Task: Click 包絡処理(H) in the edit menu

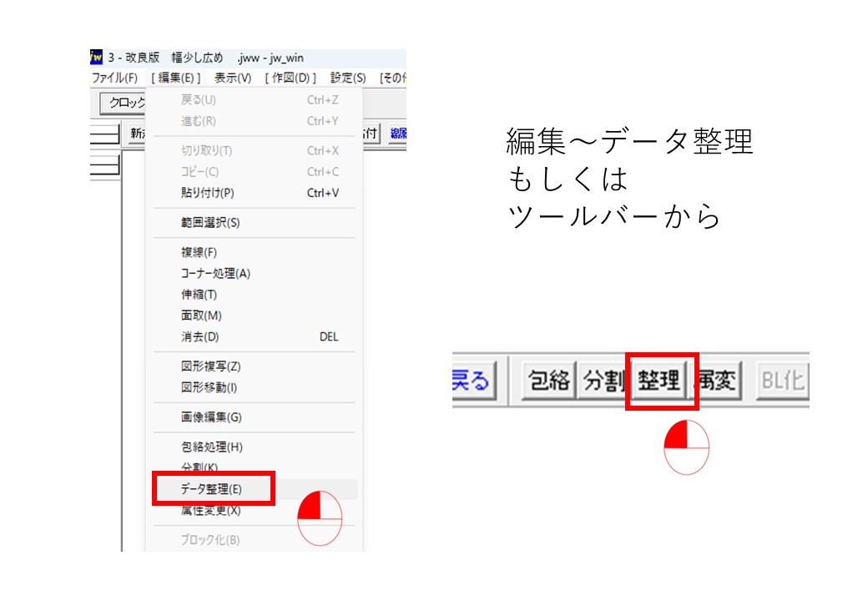Action: (212, 447)
